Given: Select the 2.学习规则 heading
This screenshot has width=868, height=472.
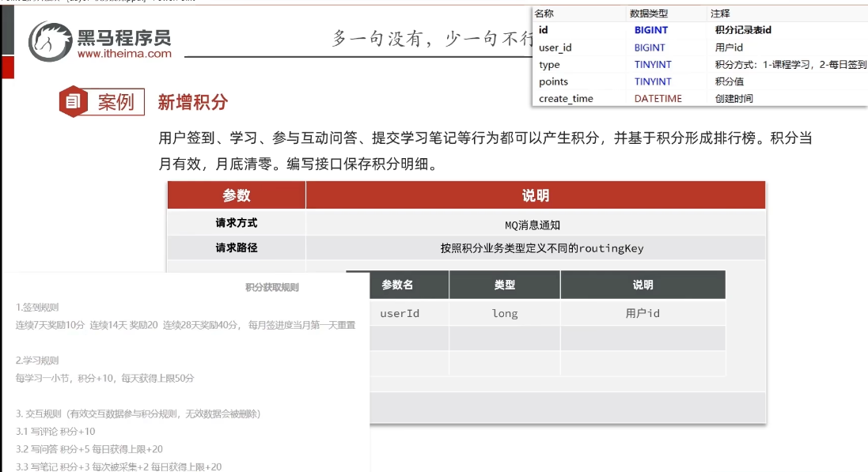Looking at the screenshot, I should (x=37, y=361).
